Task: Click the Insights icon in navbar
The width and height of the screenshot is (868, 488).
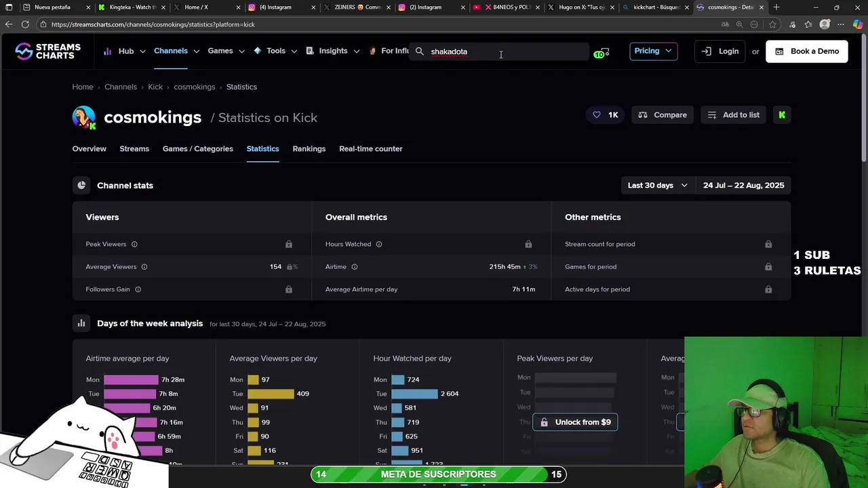Action: coord(310,51)
